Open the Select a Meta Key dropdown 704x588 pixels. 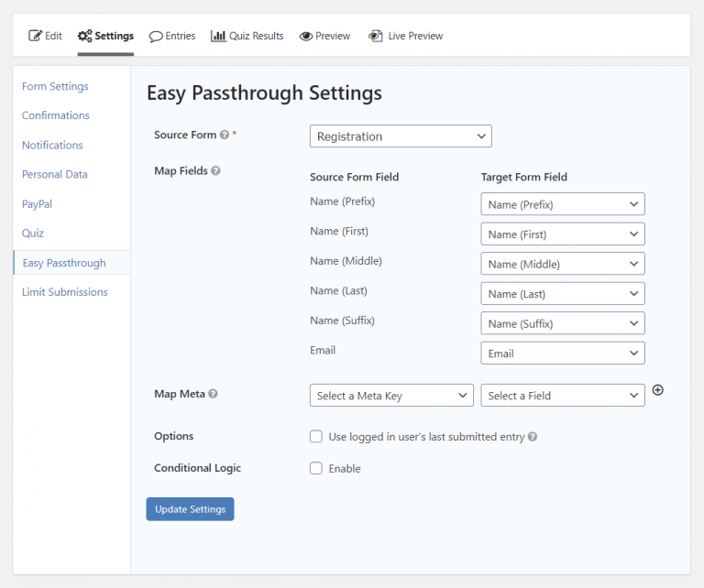tap(391, 396)
